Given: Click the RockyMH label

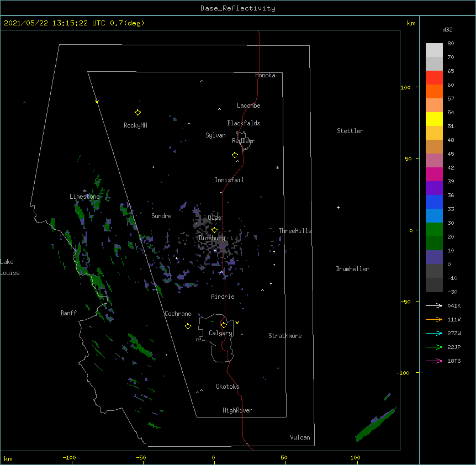Looking at the screenshot, I should pos(135,125).
